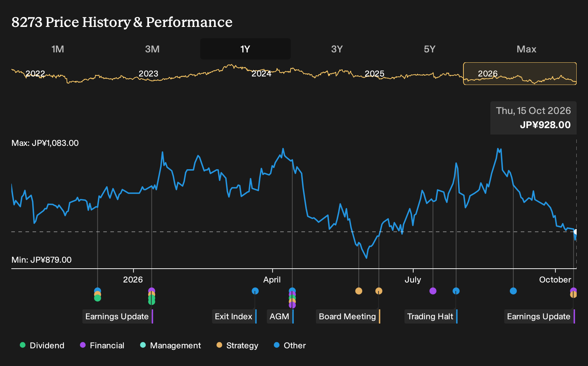
Task: Click the highlighted 2026 range selector window
Action: [520, 74]
